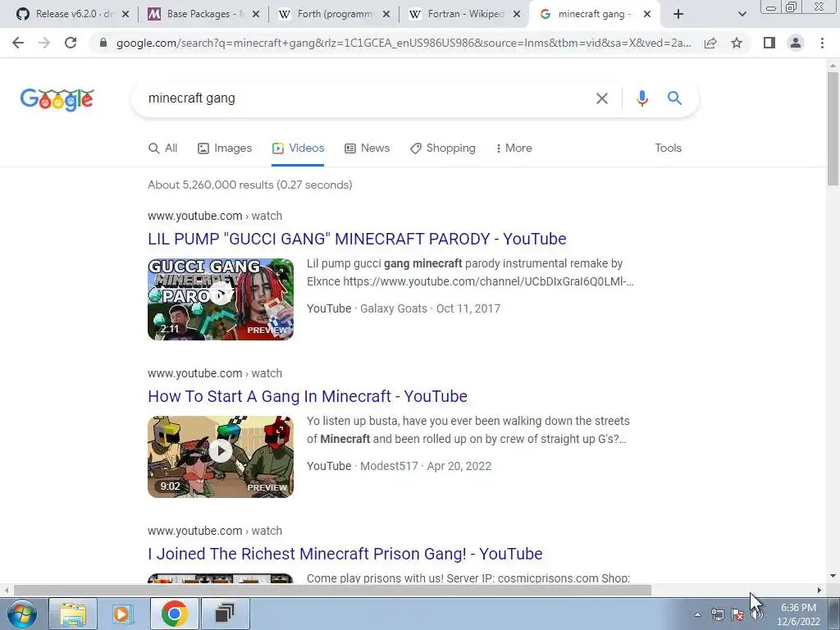This screenshot has height=630, width=840.
Task: Start voice search with the microphone icon
Action: point(641,98)
